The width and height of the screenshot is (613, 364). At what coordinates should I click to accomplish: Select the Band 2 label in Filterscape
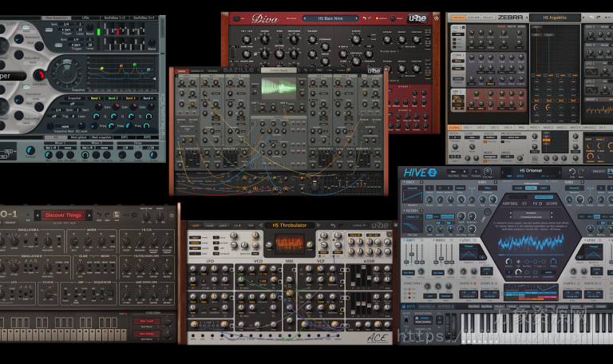click(113, 98)
